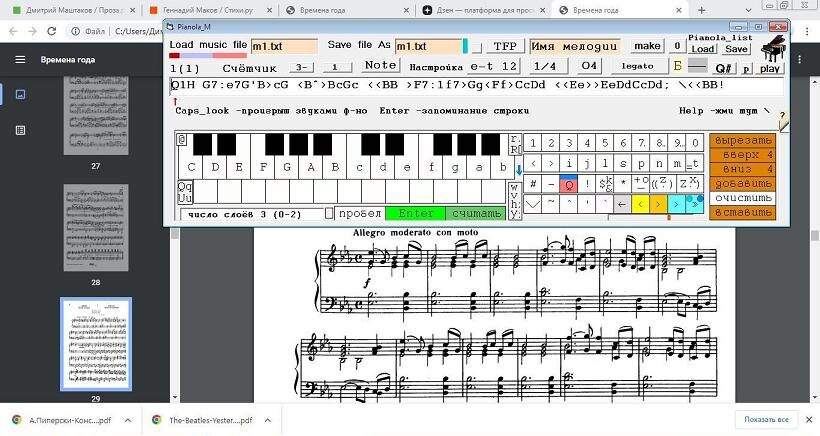820x436 pixels.
Task: Select page 28 thumbnail in PDF sidebar
Action: pos(96,228)
